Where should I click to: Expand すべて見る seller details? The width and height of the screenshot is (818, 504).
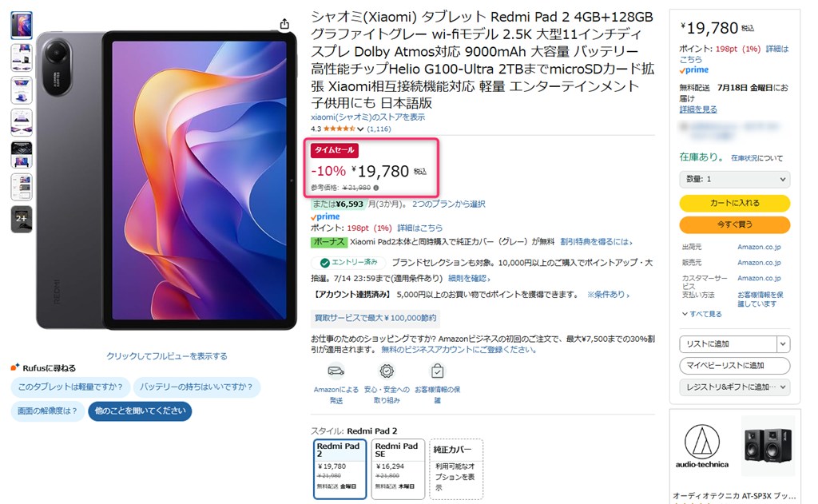(702, 314)
